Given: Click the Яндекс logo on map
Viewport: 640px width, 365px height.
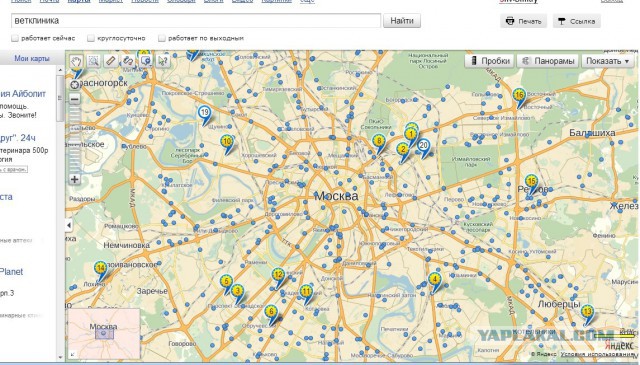Looking at the screenshot, I should [619, 345].
